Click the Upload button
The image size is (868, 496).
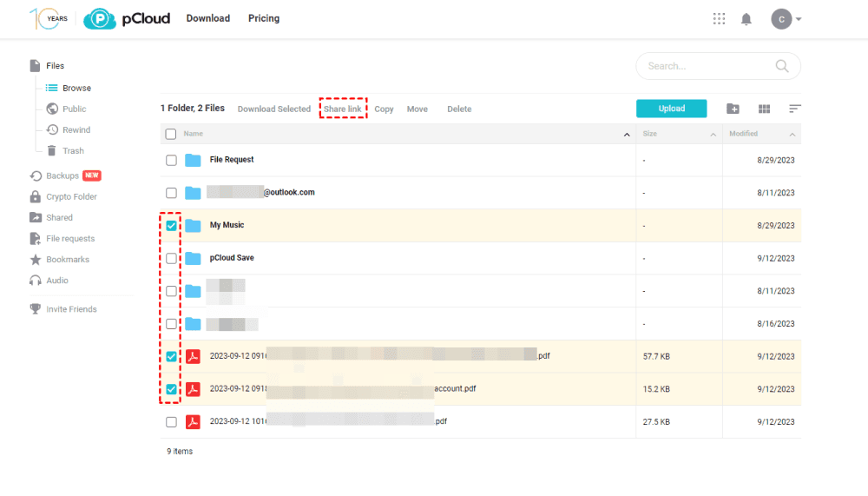(672, 109)
